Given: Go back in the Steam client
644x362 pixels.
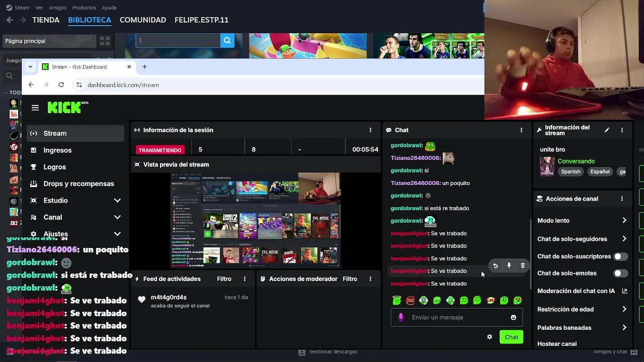Looking at the screenshot, I should pos(10,20).
